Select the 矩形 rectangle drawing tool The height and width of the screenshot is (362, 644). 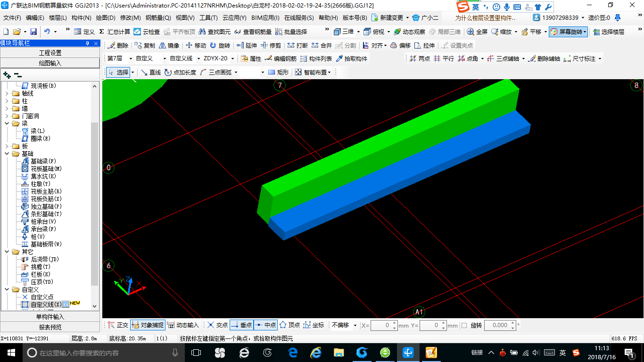278,72
